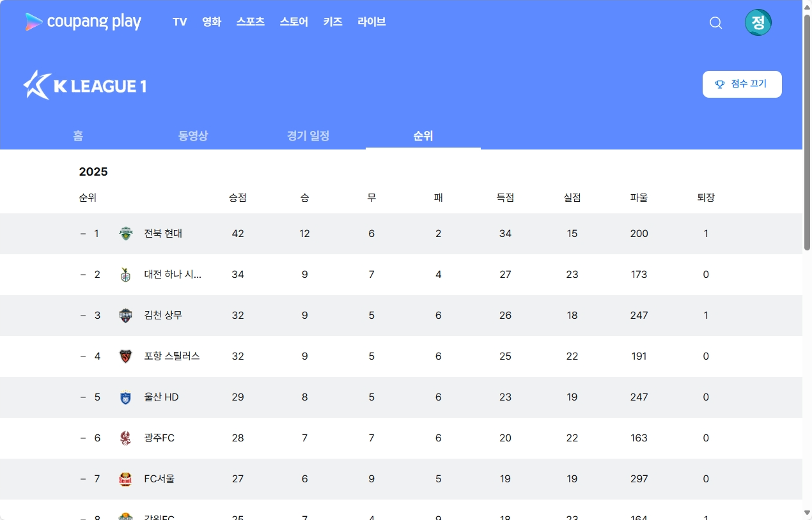This screenshot has width=812, height=520.
Task: Select the 순위 tab
Action: click(x=423, y=135)
